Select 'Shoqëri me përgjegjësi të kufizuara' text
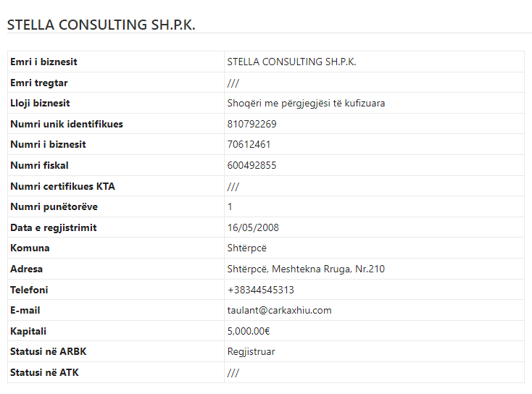The image size is (532, 394). point(306,103)
